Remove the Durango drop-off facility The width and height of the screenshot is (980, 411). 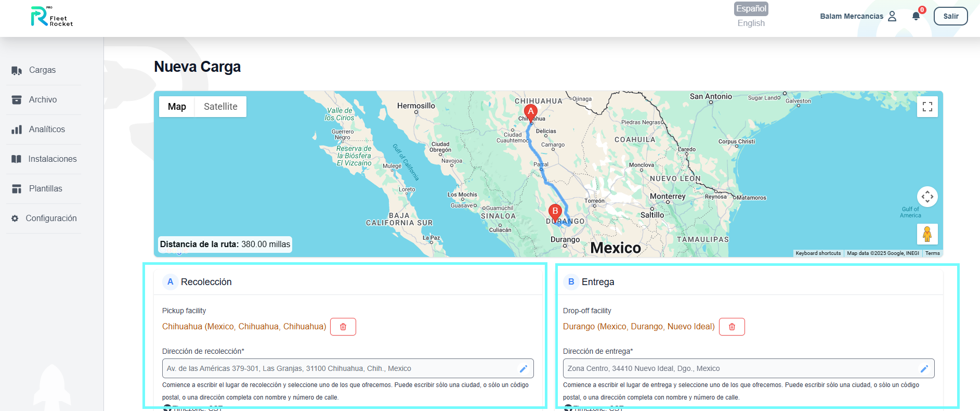click(x=731, y=327)
